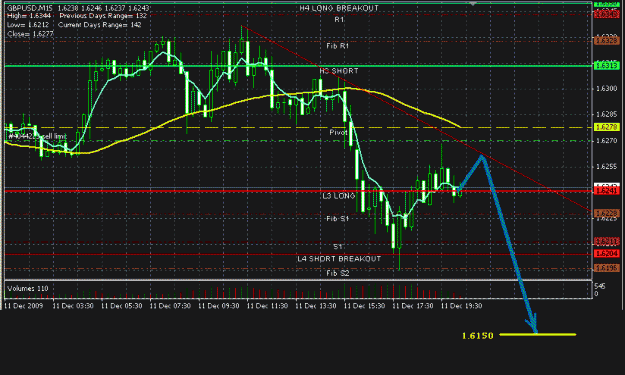625x375 pixels.
Task: Click the 'Fib S1' level label
Action: 337,219
